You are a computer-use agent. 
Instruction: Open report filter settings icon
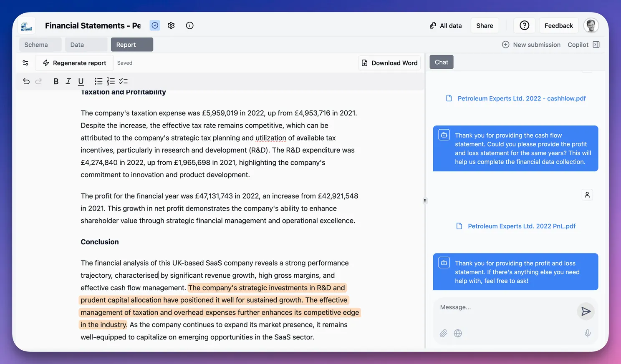[x=25, y=63]
